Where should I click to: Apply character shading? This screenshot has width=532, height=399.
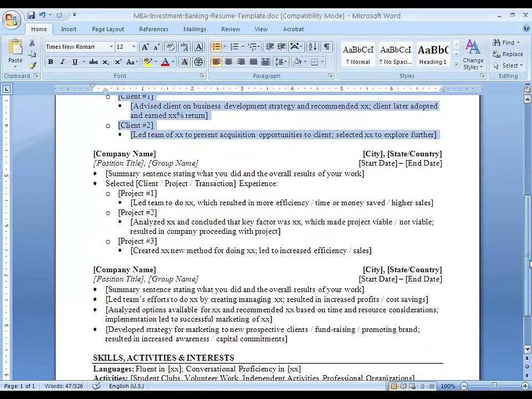point(184,62)
